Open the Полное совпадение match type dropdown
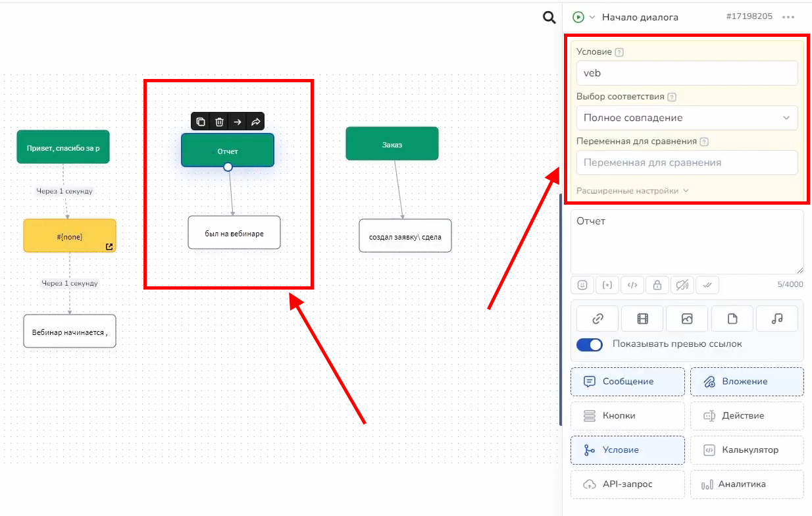 [686, 118]
